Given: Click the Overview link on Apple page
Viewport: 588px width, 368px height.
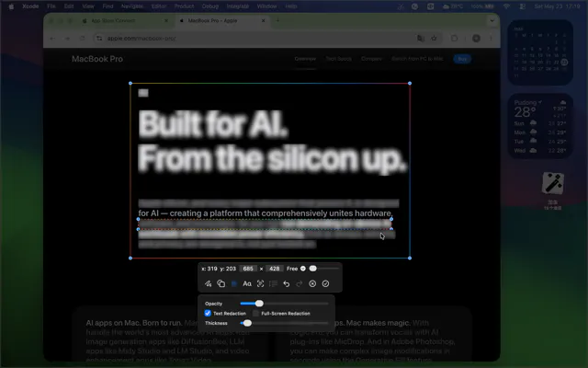Looking at the screenshot, I should pyautogui.click(x=305, y=59).
